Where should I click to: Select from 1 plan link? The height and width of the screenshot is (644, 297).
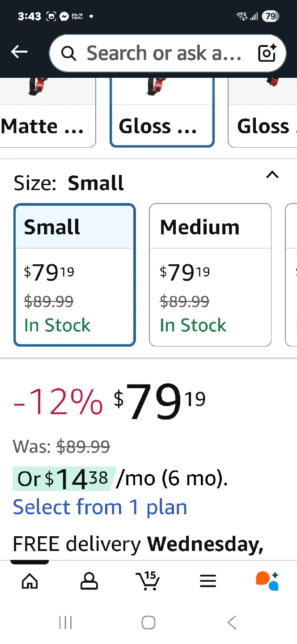[100, 507]
